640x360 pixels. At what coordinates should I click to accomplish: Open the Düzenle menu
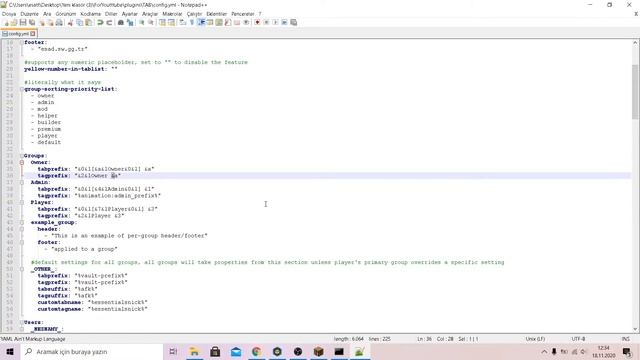[29, 14]
